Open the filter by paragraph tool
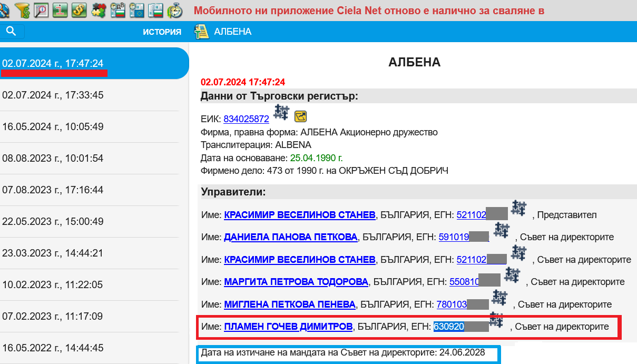 (23, 10)
